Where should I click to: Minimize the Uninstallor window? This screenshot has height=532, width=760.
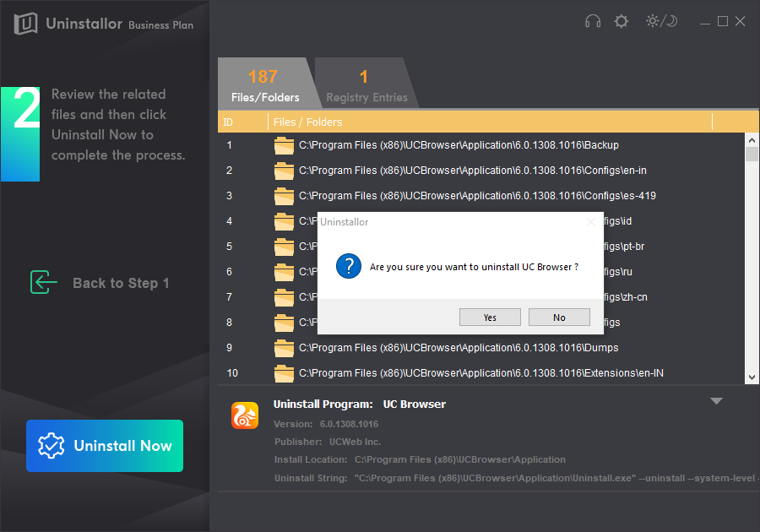[705, 22]
